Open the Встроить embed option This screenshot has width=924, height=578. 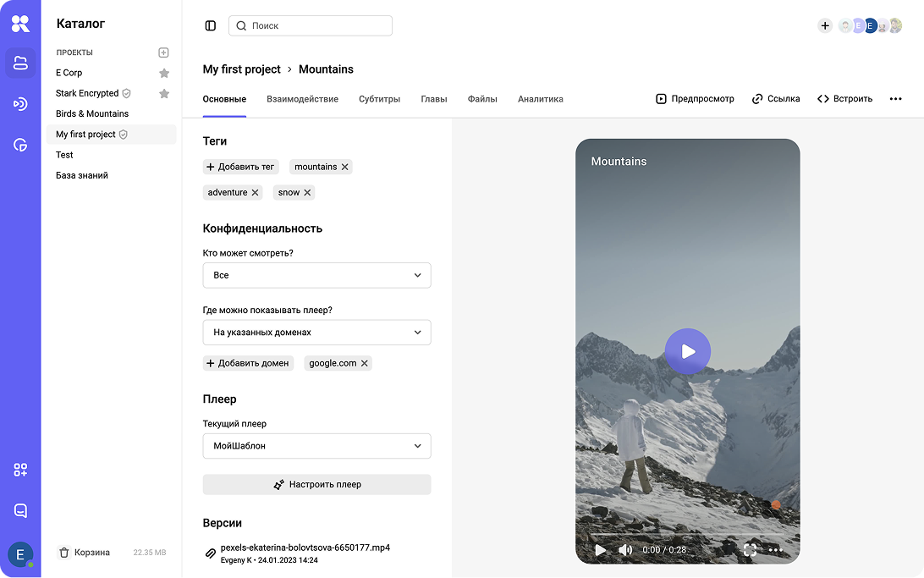tap(844, 99)
